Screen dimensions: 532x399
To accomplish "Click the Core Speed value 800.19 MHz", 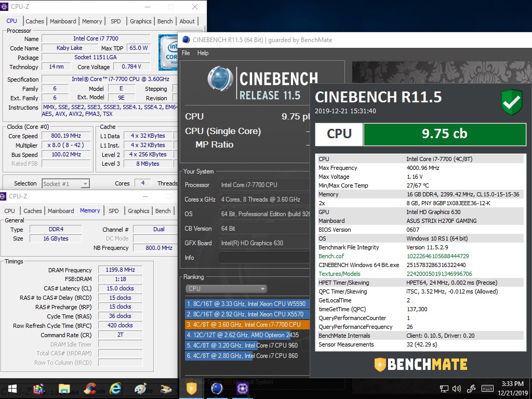I will tap(66, 136).
